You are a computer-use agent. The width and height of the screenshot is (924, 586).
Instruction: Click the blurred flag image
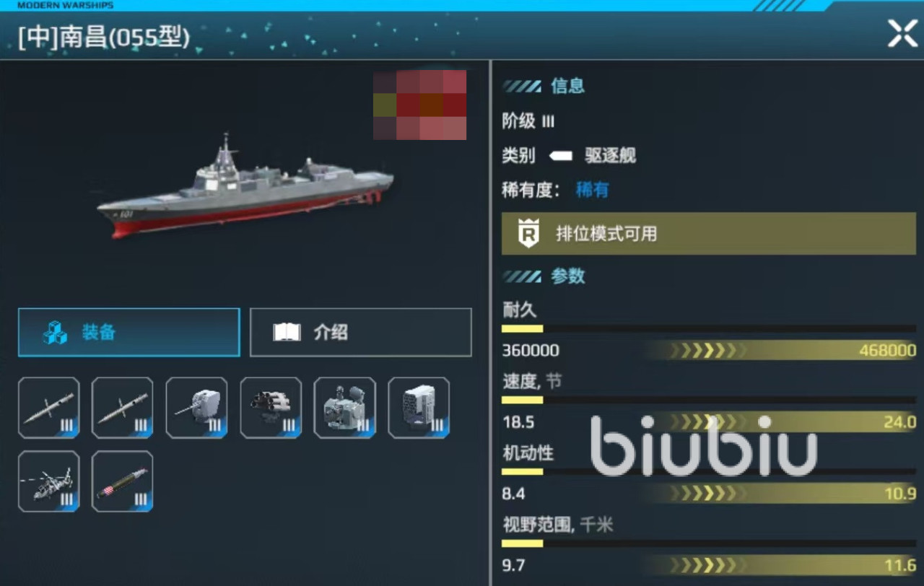coord(419,105)
